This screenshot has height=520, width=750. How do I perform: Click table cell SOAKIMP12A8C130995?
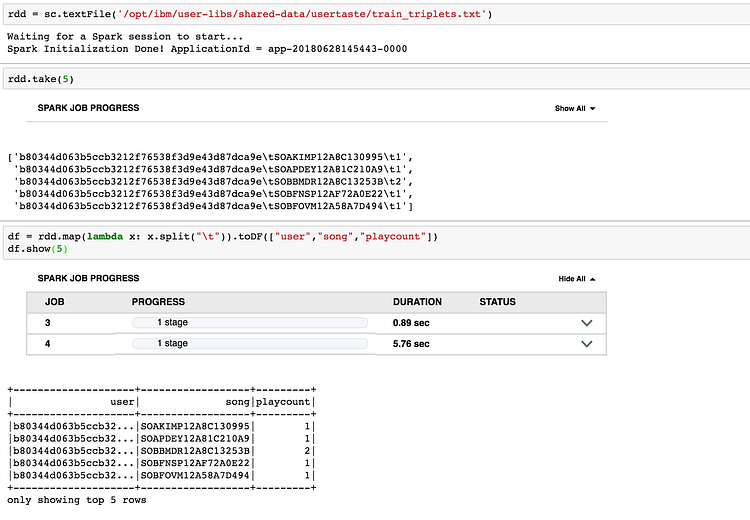(195, 426)
